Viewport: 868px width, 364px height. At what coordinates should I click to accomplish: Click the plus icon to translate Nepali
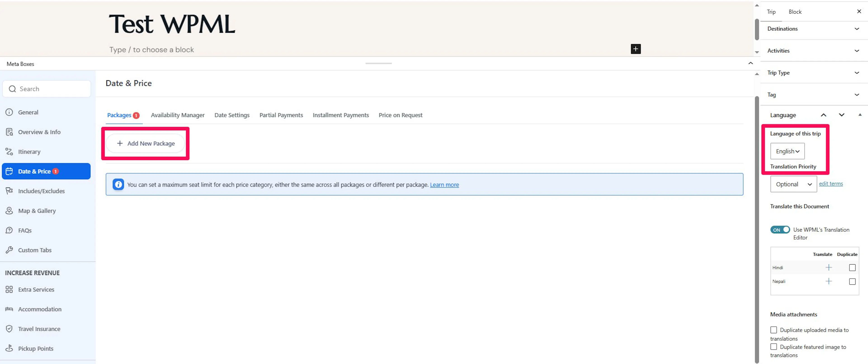point(829,281)
